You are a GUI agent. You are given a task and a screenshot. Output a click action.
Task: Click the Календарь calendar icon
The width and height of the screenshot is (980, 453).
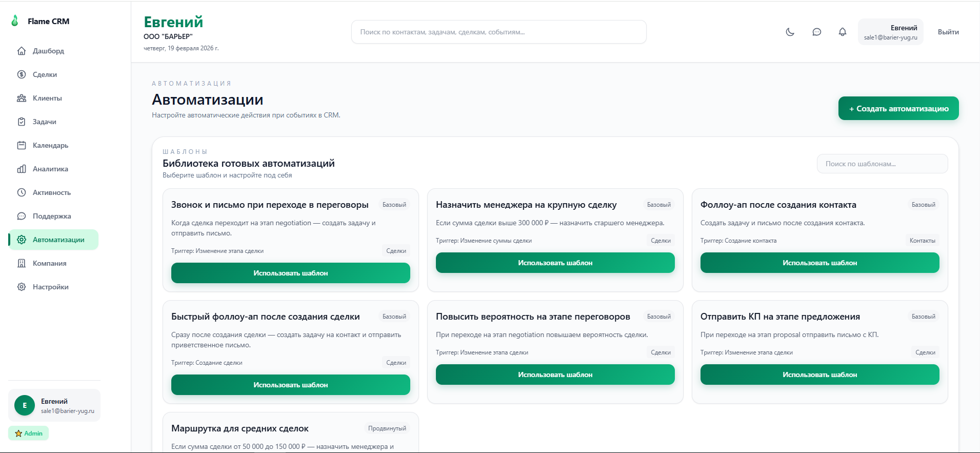tap(22, 145)
